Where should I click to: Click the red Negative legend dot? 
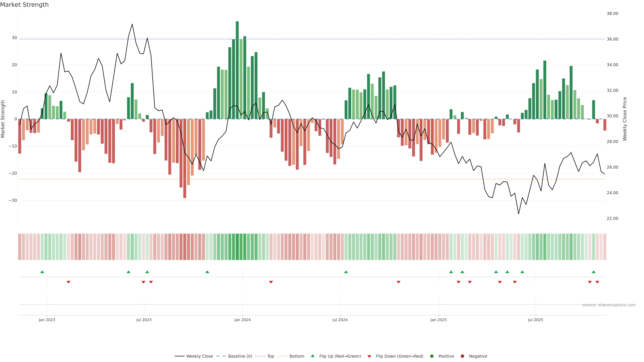pos(462,356)
